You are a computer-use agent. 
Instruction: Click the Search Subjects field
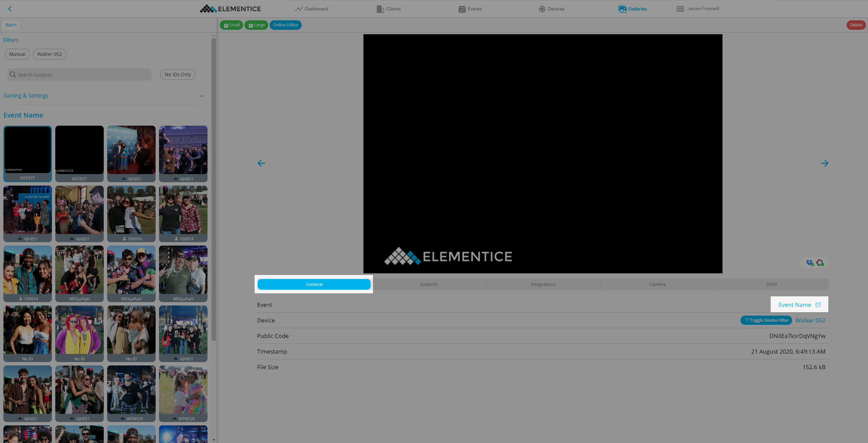click(x=79, y=75)
